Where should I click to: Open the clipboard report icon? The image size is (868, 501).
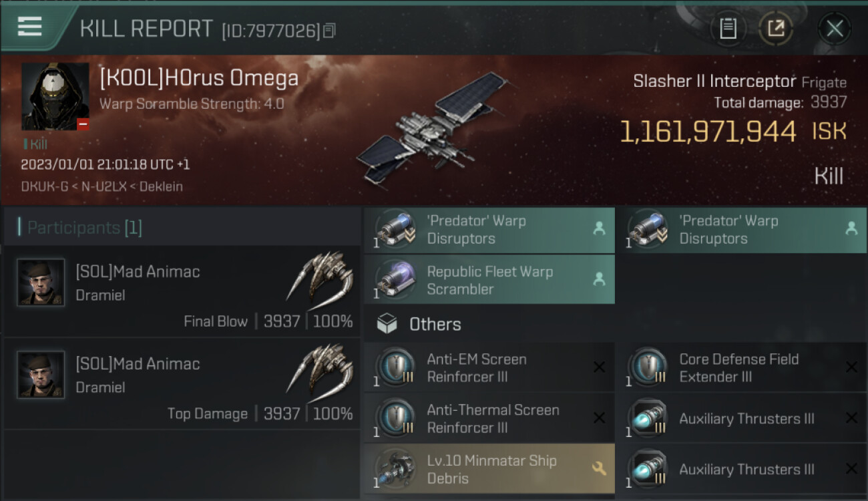(x=728, y=28)
